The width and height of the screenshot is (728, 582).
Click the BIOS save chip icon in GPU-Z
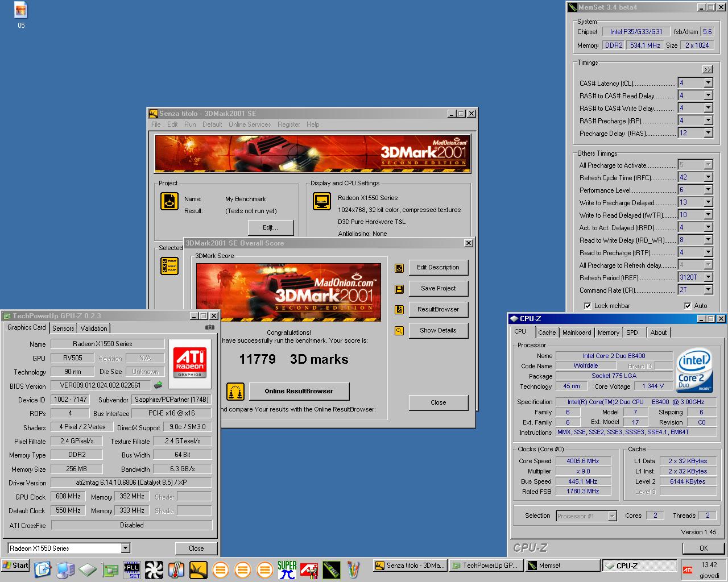pos(158,385)
